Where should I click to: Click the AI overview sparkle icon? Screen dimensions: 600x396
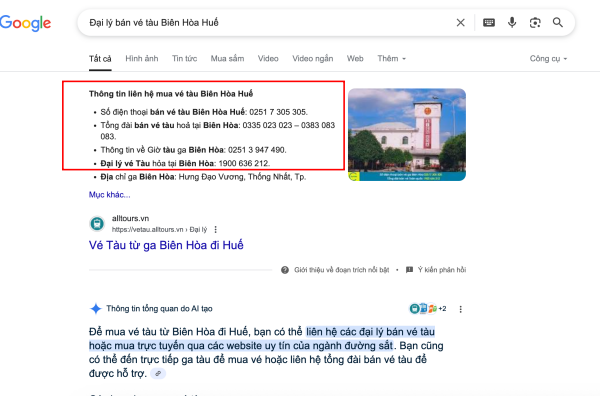[x=96, y=309]
